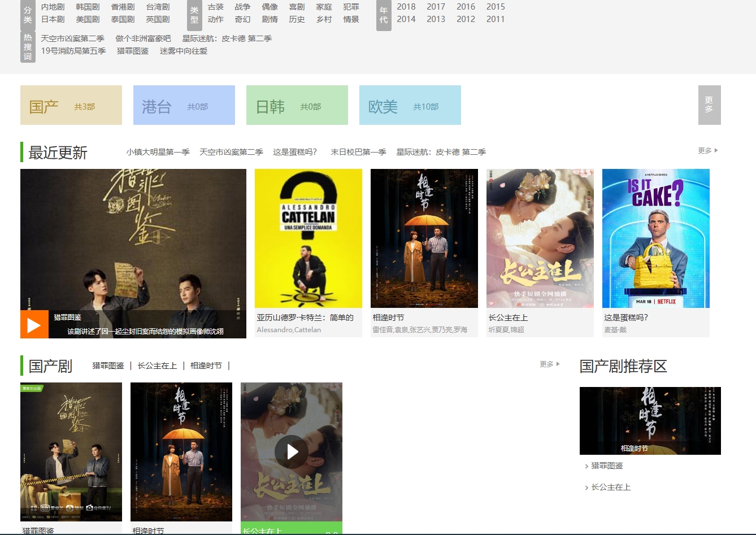Filter by 香港剧 category
Screen dimensions: 756x535
point(123,7)
